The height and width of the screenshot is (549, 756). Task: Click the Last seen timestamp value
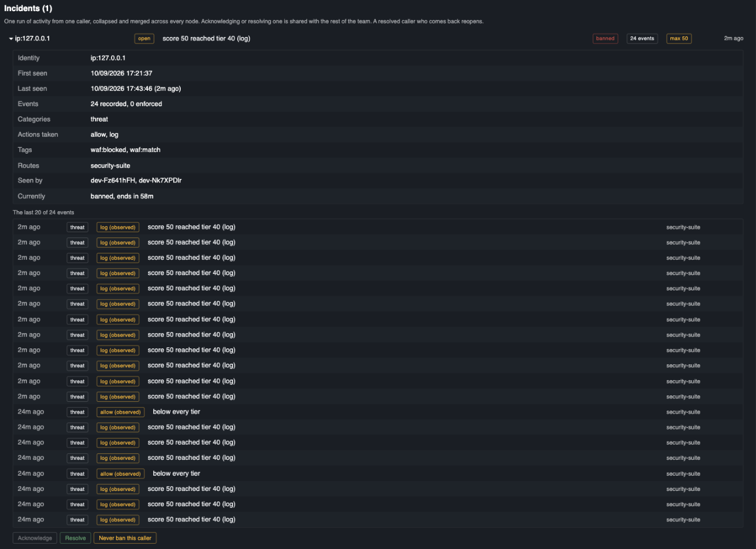136,89
